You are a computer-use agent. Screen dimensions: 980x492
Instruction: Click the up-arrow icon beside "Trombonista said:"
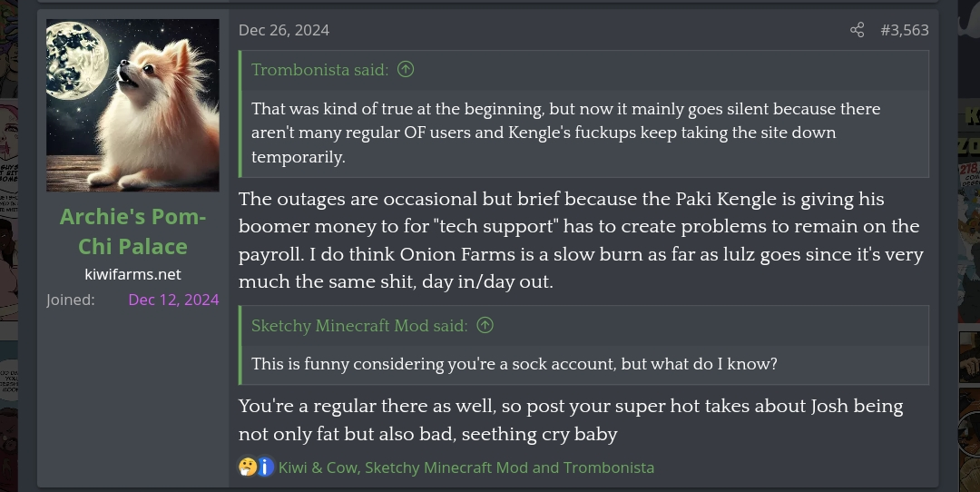[x=406, y=70]
